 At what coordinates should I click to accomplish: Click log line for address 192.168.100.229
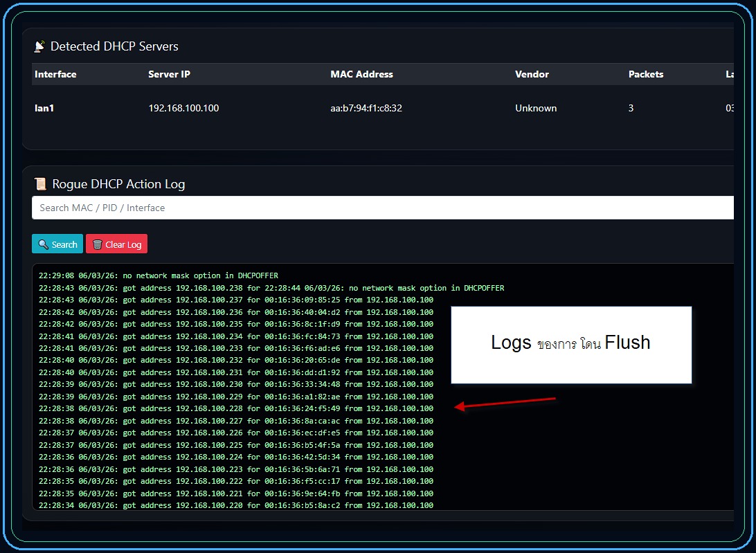pyautogui.click(x=236, y=397)
